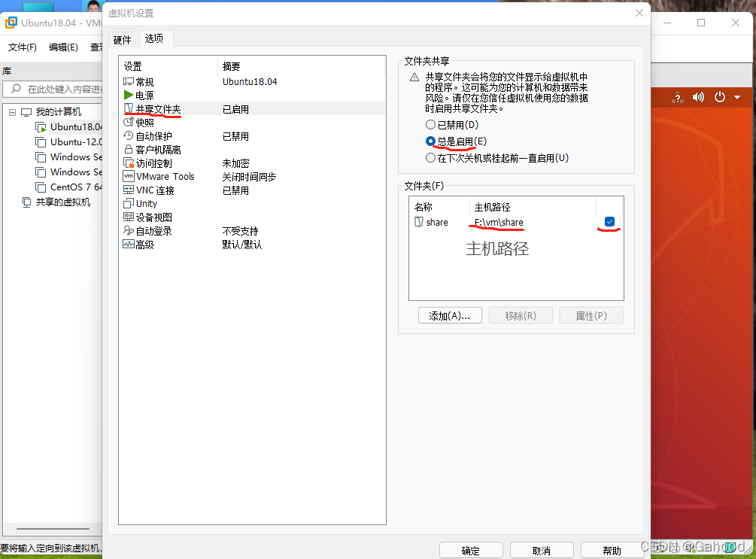Switch to the 选项 options tab

click(x=154, y=38)
